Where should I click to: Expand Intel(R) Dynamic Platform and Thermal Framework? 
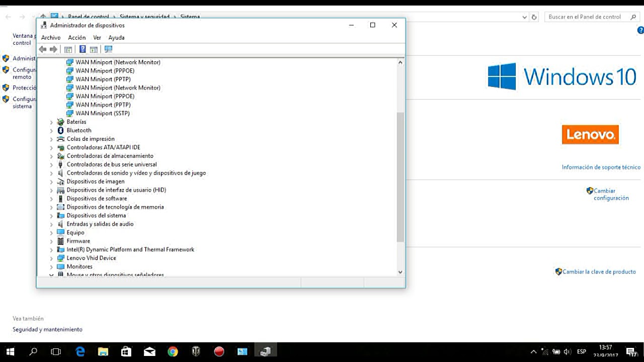pyautogui.click(x=51, y=250)
